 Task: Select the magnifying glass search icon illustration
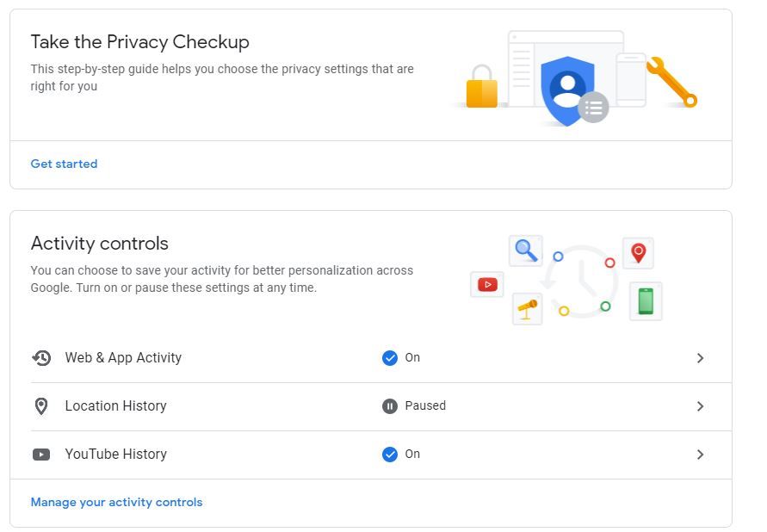(525, 251)
